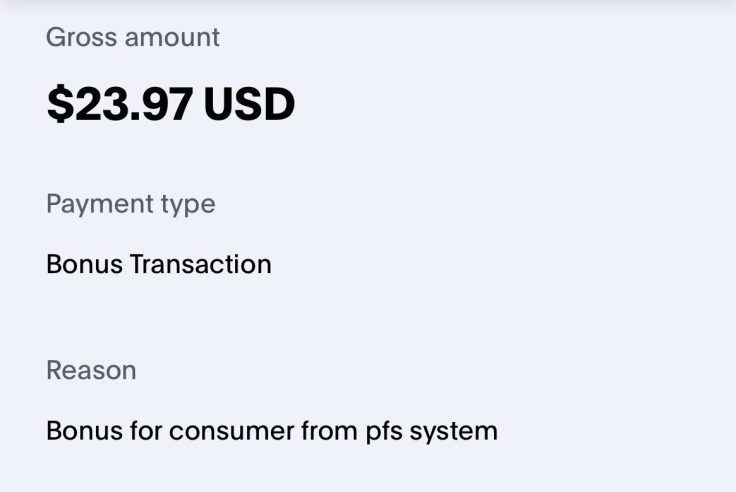Click the Reason label
This screenshot has height=492, width=736.
[91, 370]
